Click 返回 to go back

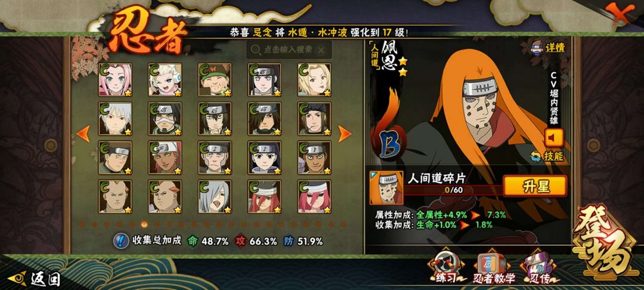point(35,279)
